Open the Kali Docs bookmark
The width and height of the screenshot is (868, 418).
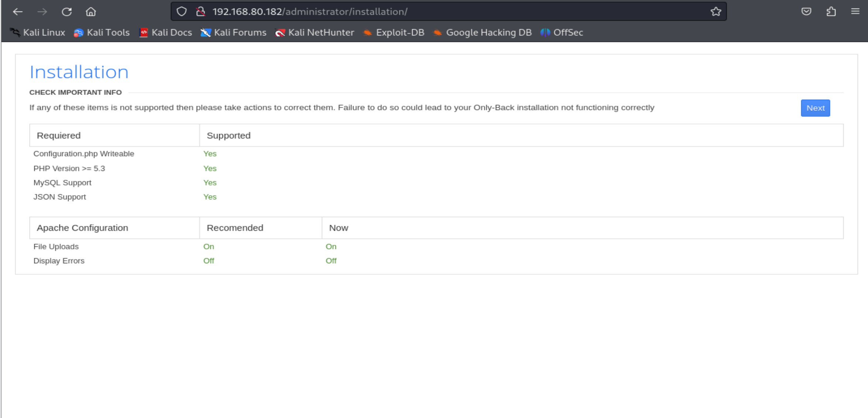(x=166, y=32)
